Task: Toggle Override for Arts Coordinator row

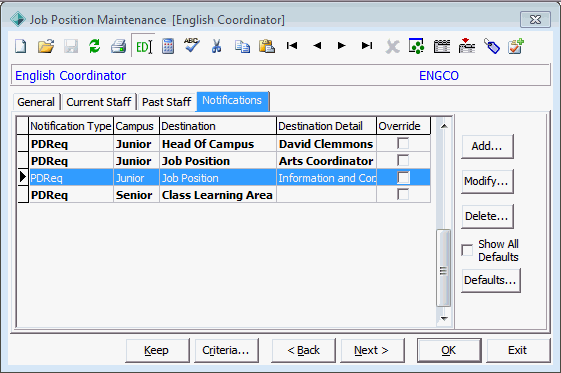Action: [x=403, y=160]
